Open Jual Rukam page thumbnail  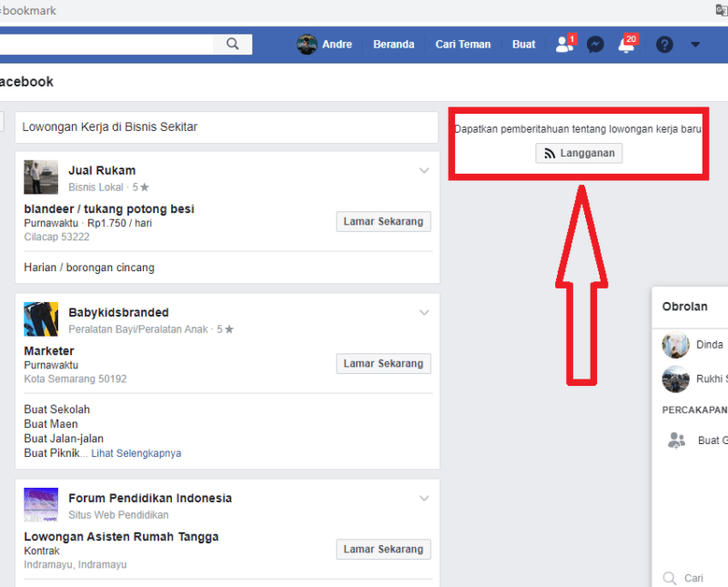[41, 177]
